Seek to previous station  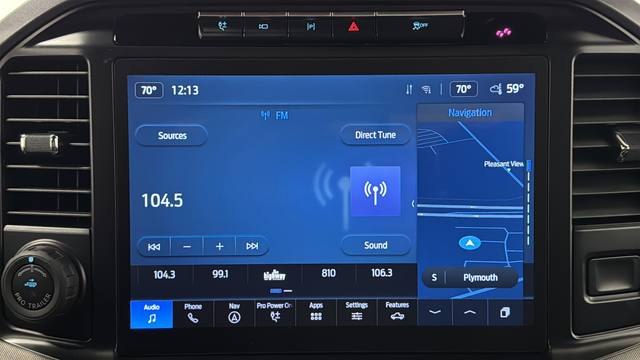[x=154, y=247]
